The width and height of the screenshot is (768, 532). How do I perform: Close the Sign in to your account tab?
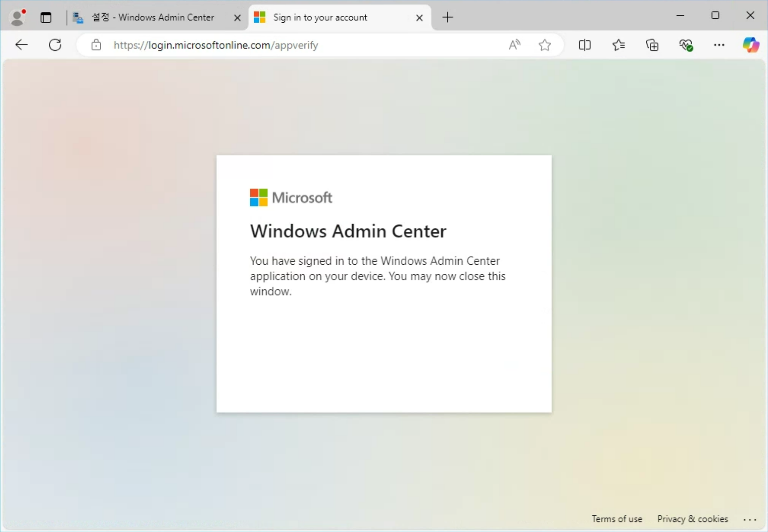point(420,18)
